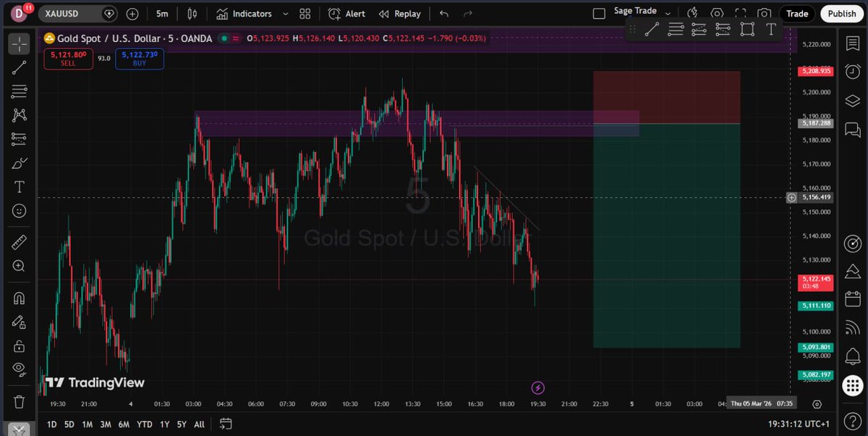The width and height of the screenshot is (868, 436).
Task: Open the go to date calendar
Action: click(226, 424)
